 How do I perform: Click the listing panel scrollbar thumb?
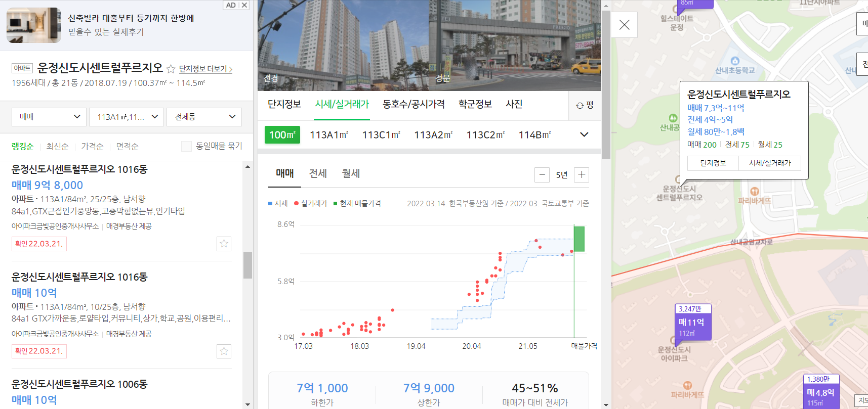(247, 265)
